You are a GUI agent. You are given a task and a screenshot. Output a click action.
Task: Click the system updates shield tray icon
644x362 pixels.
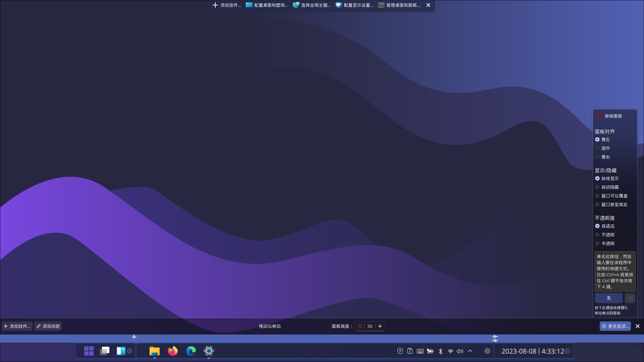(400, 351)
